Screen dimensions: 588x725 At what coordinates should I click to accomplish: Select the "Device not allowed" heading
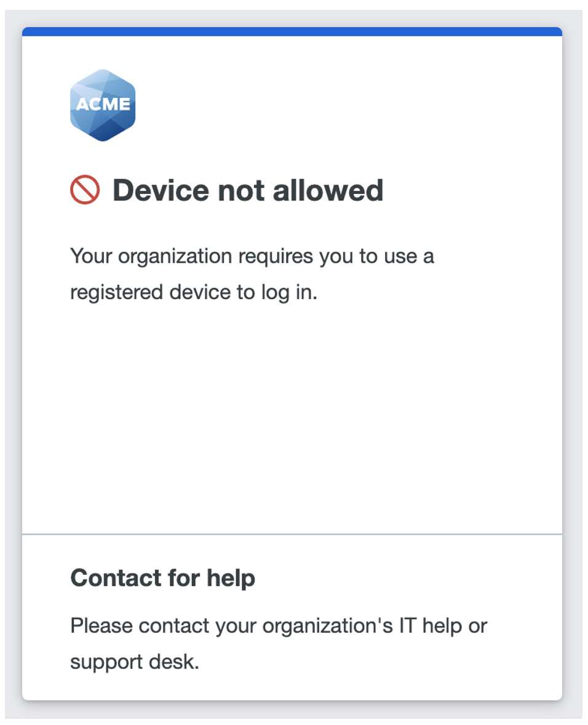click(247, 190)
